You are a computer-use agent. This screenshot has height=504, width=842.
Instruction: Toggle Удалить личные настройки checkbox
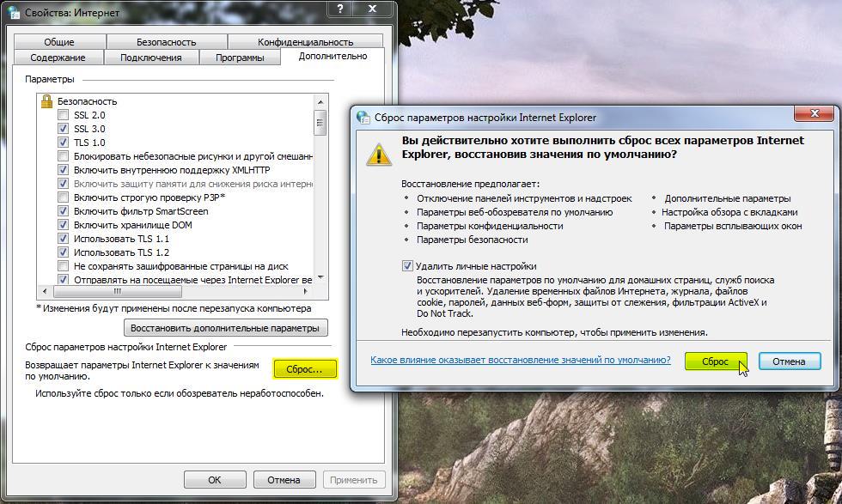coord(407,265)
